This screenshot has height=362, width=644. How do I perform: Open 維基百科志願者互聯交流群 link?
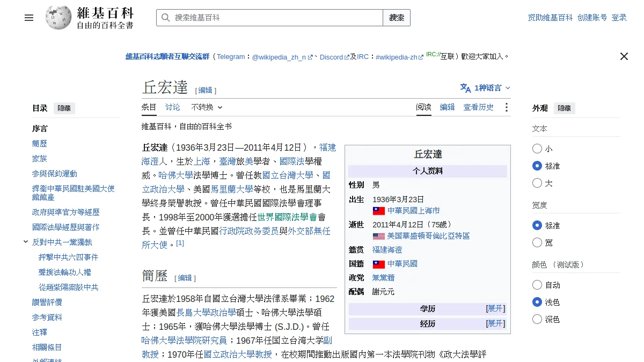click(x=167, y=56)
